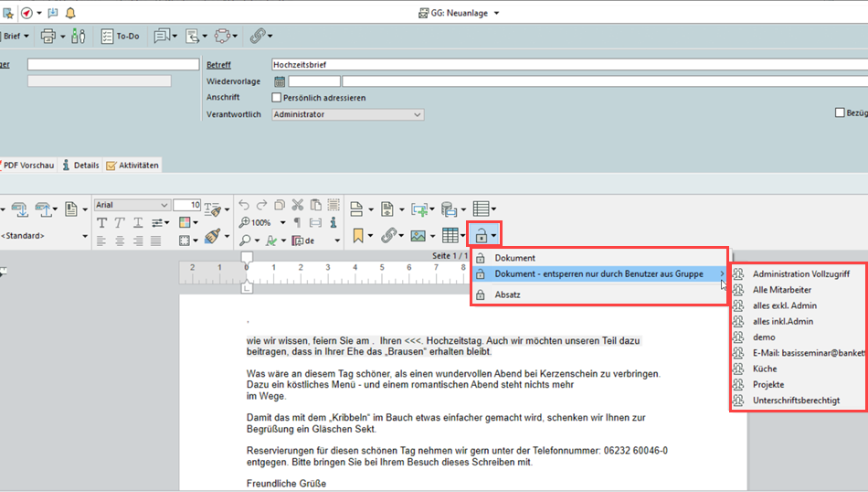The width and height of the screenshot is (868, 492).
Task: Click the To-Do button
Action: (119, 36)
